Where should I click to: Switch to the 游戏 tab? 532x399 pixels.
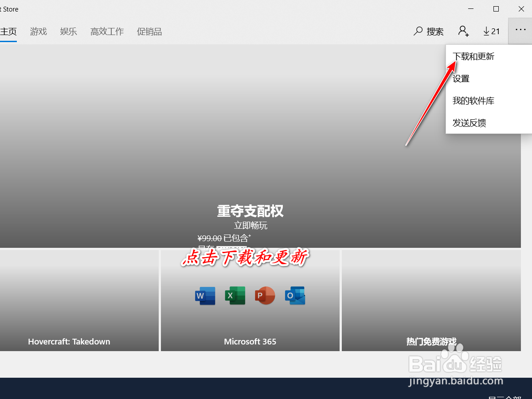38,31
